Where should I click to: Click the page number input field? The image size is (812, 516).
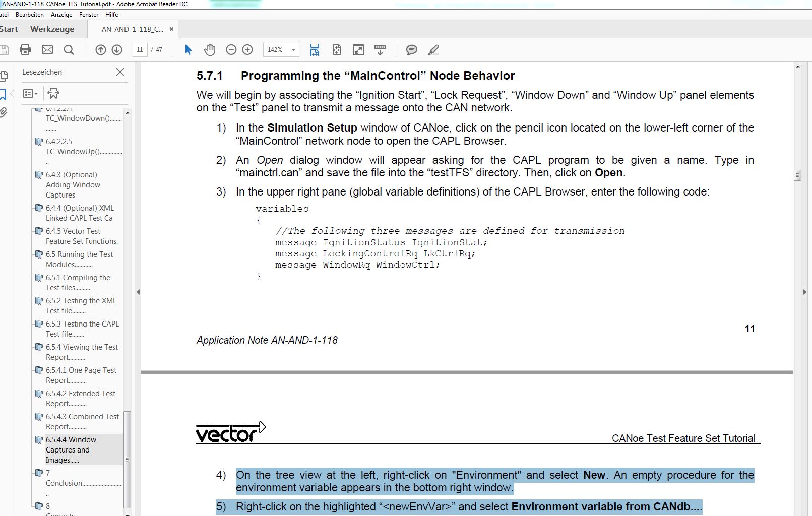pyautogui.click(x=140, y=50)
